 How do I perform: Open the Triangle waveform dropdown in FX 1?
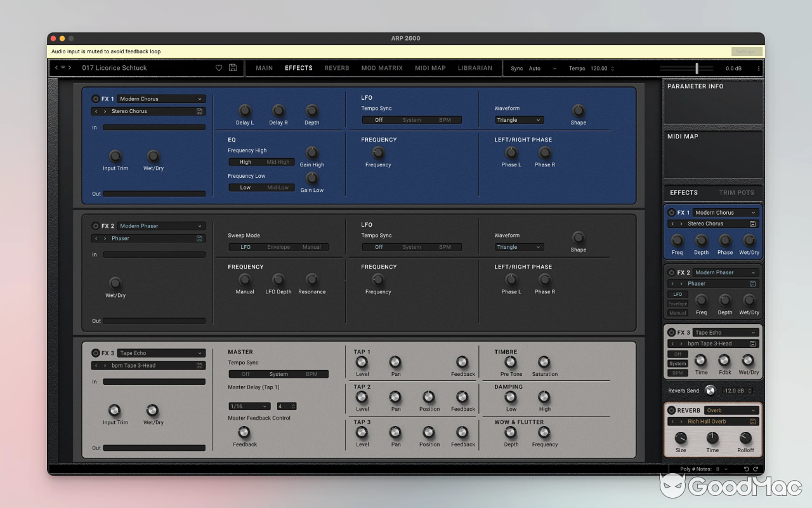pos(519,119)
